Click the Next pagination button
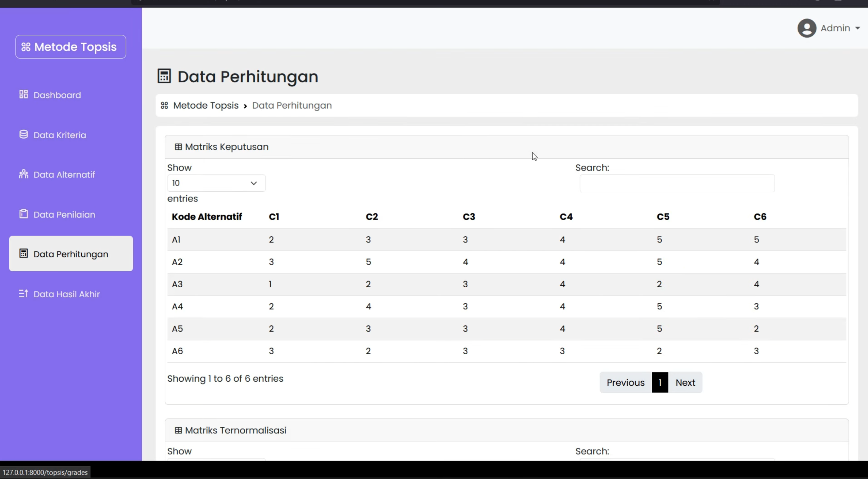The height and width of the screenshot is (479, 868). click(685, 383)
